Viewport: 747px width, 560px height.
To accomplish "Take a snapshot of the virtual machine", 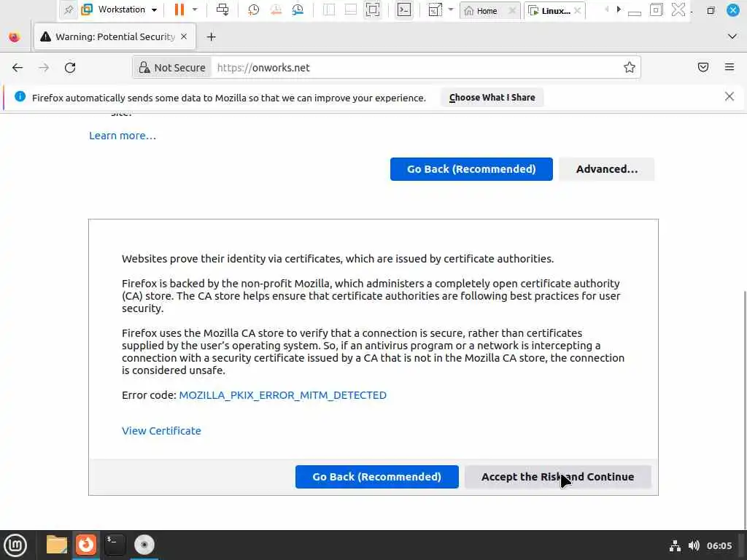I will [253, 9].
